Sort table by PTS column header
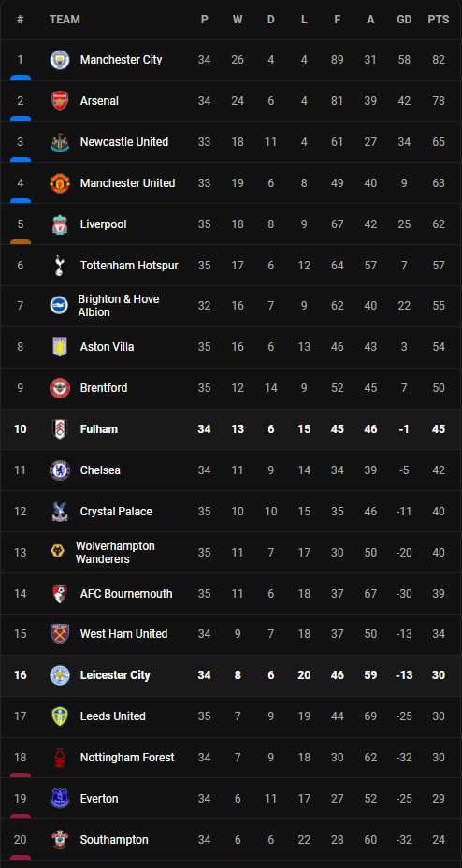 coord(439,20)
